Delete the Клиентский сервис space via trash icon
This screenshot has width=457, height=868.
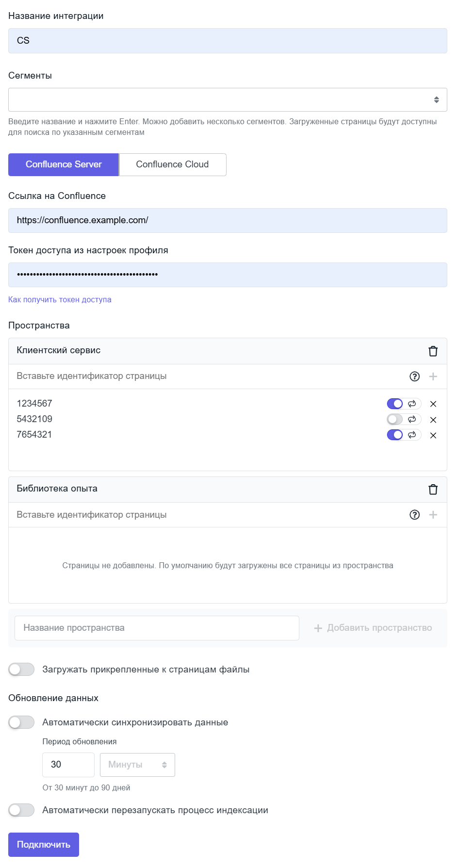click(433, 351)
